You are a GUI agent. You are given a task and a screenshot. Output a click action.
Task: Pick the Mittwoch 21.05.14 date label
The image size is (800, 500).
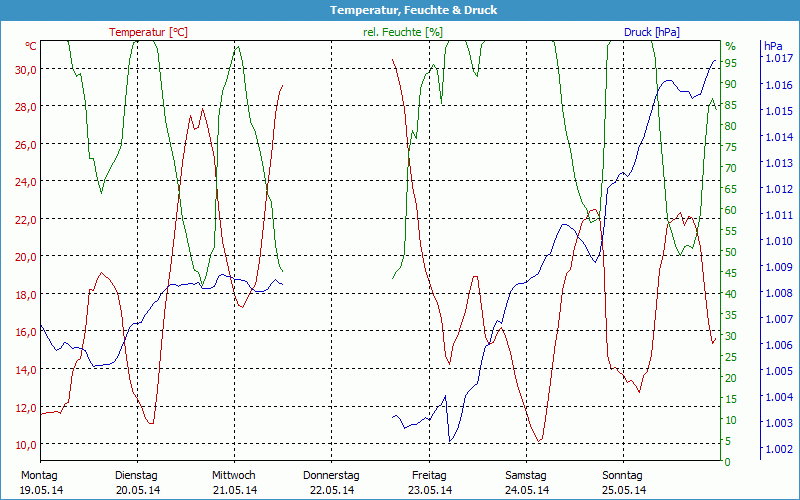[x=234, y=482]
